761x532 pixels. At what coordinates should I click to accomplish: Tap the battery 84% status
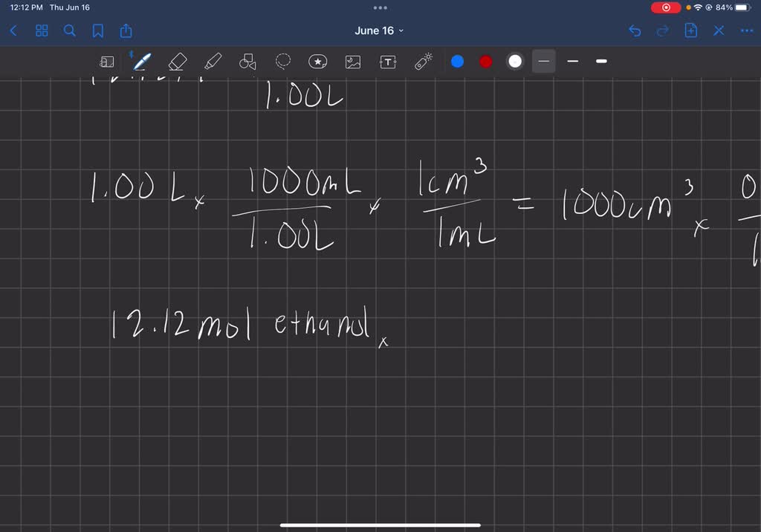coord(732,7)
